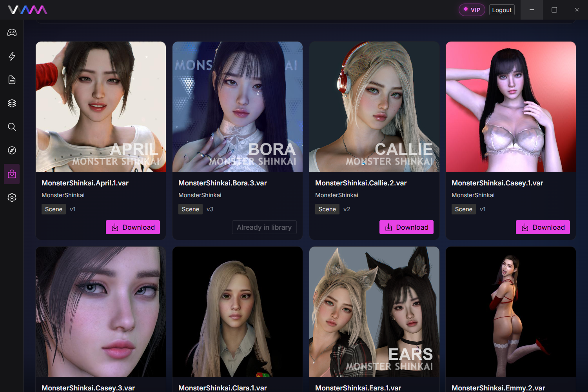Click Scene tag on April card
The image size is (588, 392).
54,209
